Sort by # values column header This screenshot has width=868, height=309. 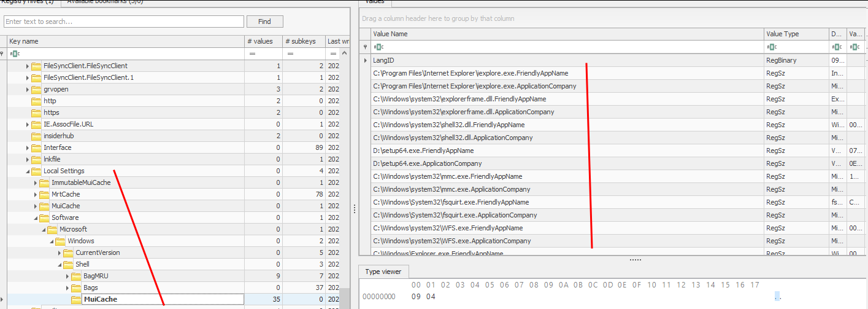[x=262, y=41]
